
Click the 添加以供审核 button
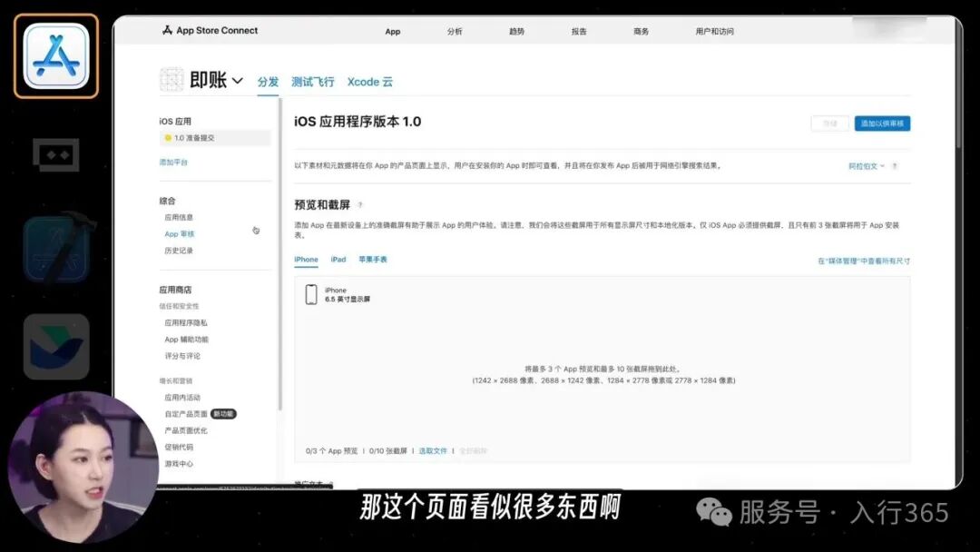(x=881, y=123)
